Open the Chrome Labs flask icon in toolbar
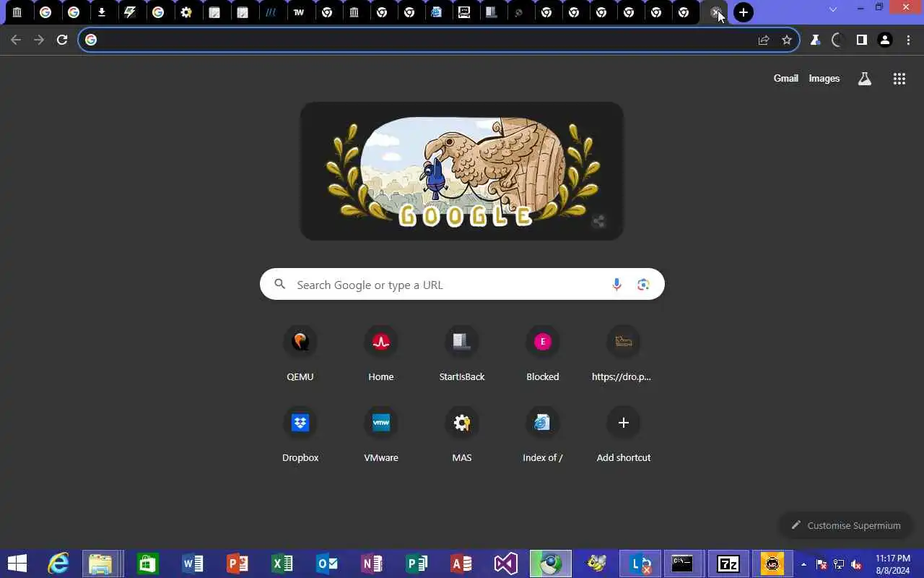924x578 pixels. pos(815,40)
